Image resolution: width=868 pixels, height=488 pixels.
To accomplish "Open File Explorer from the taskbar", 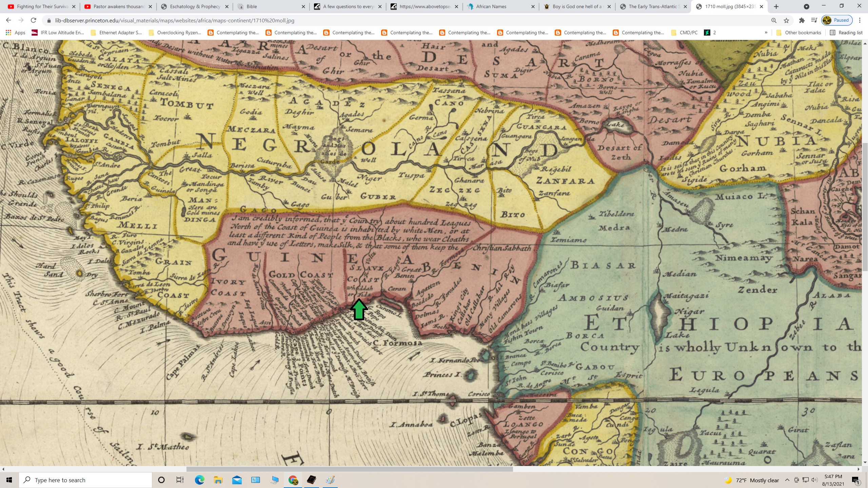I will click(x=218, y=480).
